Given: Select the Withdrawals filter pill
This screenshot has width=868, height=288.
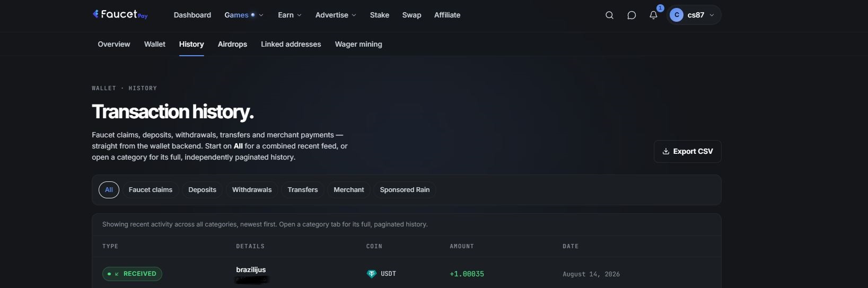Looking at the screenshot, I should 252,190.
